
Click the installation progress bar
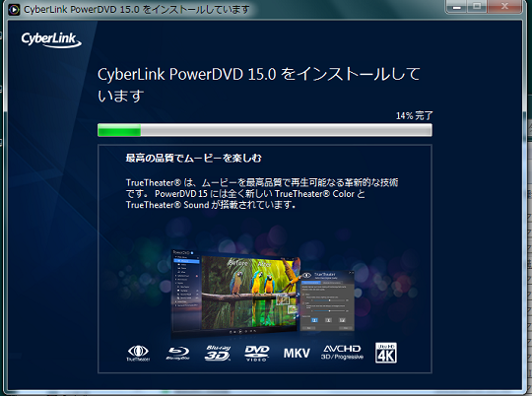tap(265, 130)
